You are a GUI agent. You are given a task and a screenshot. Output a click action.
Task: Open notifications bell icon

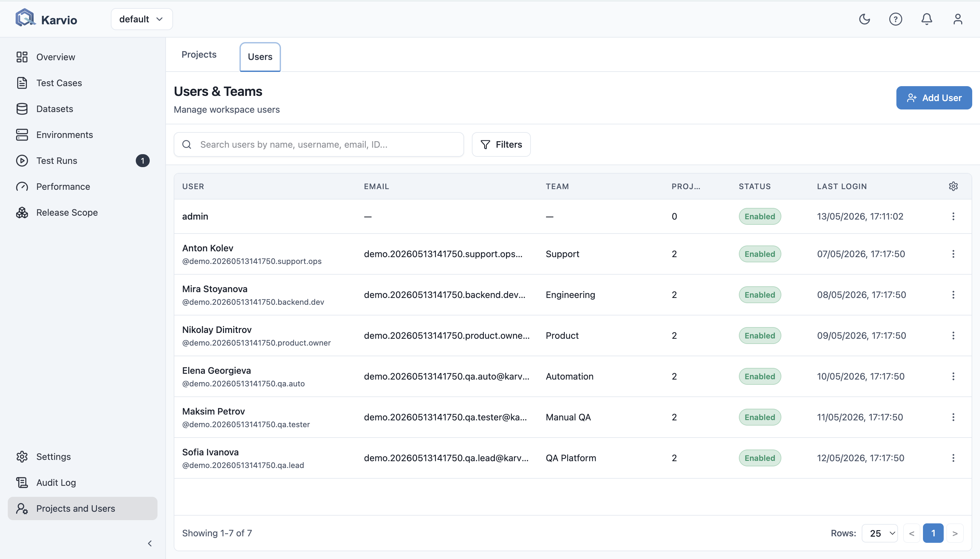(927, 19)
